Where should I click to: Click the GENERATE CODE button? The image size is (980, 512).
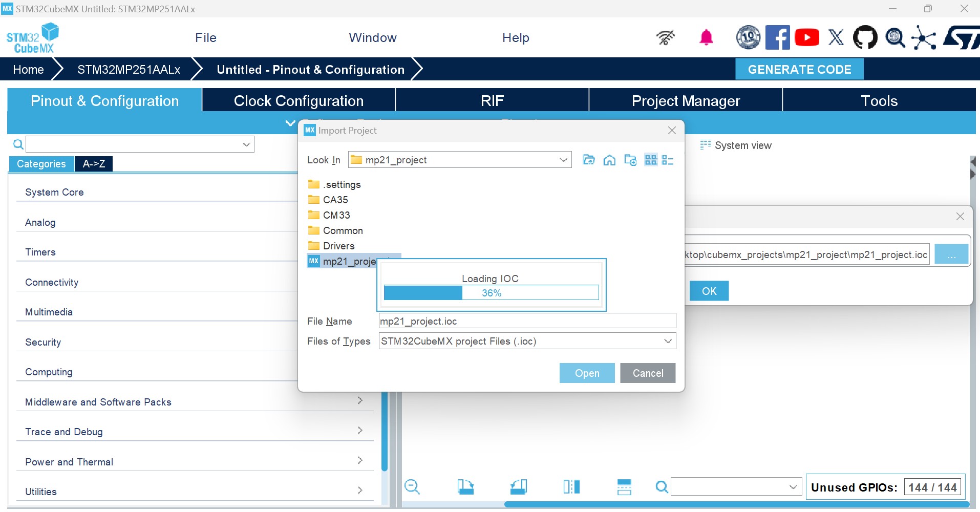click(799, 69)
